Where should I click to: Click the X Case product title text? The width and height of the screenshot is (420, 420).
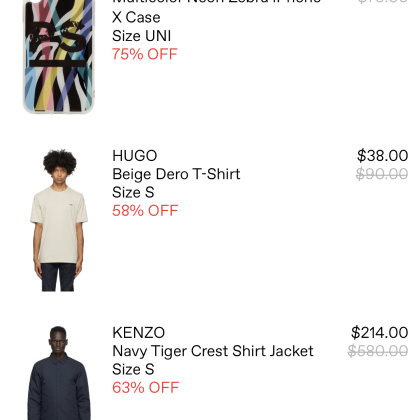136,17
